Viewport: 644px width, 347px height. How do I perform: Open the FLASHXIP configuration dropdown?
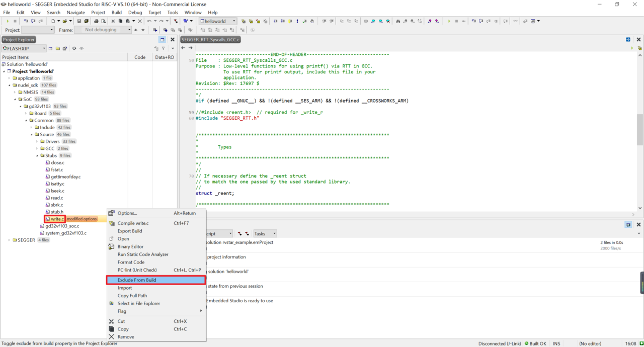click(44, 48)
